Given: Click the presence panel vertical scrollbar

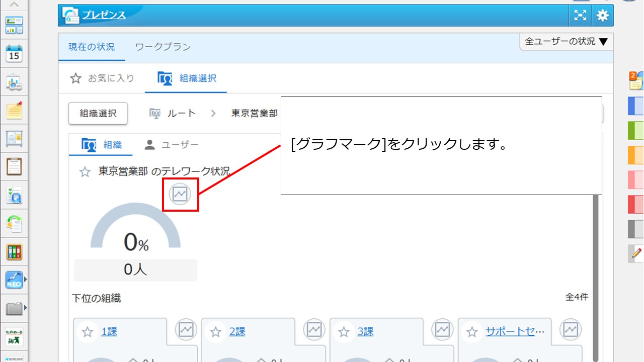Looking at the screenshot, I should (x=596, y=279).
